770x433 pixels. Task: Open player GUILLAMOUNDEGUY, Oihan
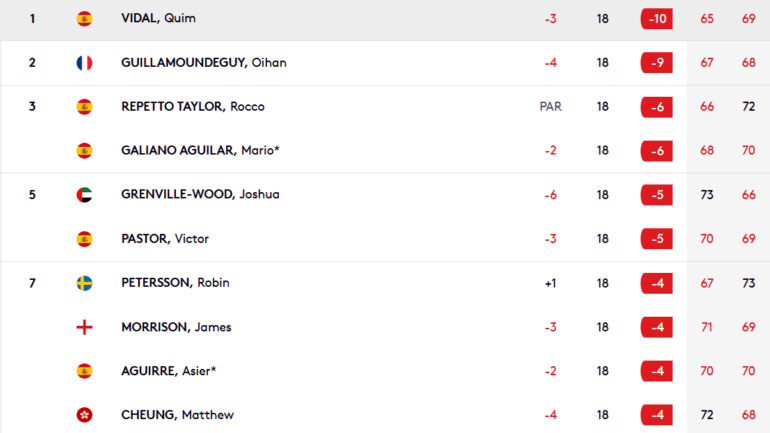(x=204, y=62)
